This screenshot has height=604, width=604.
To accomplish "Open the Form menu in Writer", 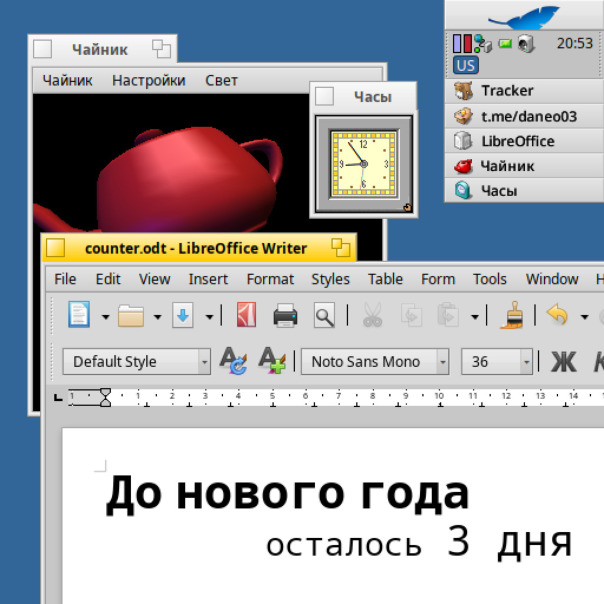I will click(438, 279).
